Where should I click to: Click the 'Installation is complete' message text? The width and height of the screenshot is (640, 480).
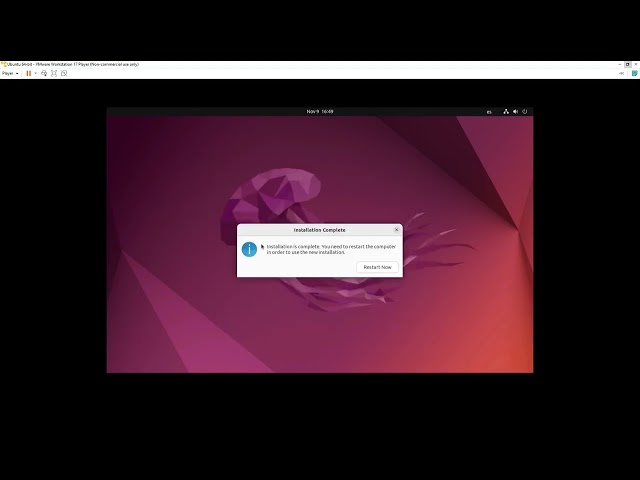(331, 249)
